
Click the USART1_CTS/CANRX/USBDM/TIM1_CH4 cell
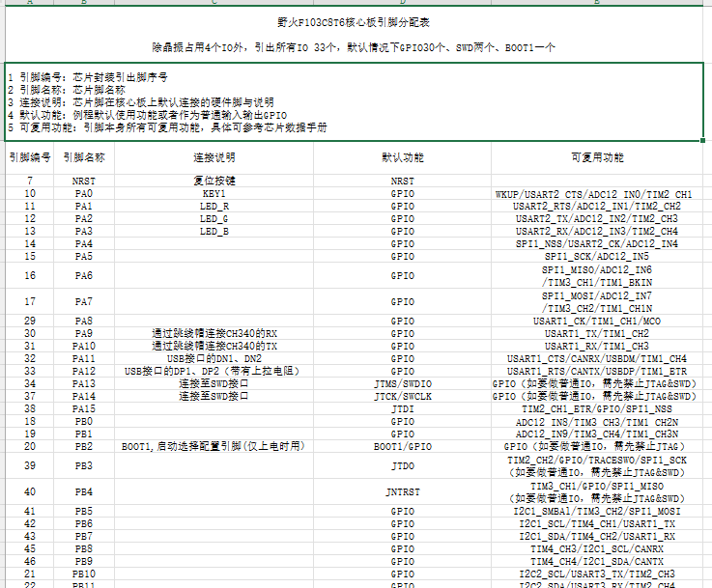pyautogui.click(x=597, y=359)
